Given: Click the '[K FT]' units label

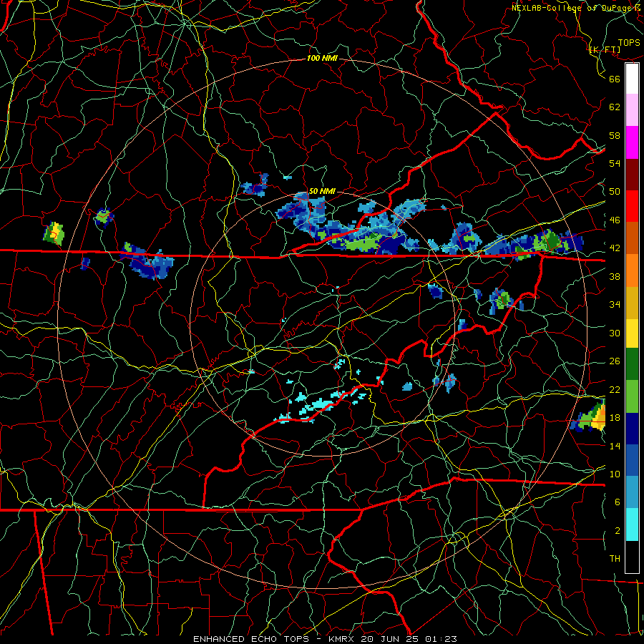Looking at the screenshot, I should (x=605, y=49).
